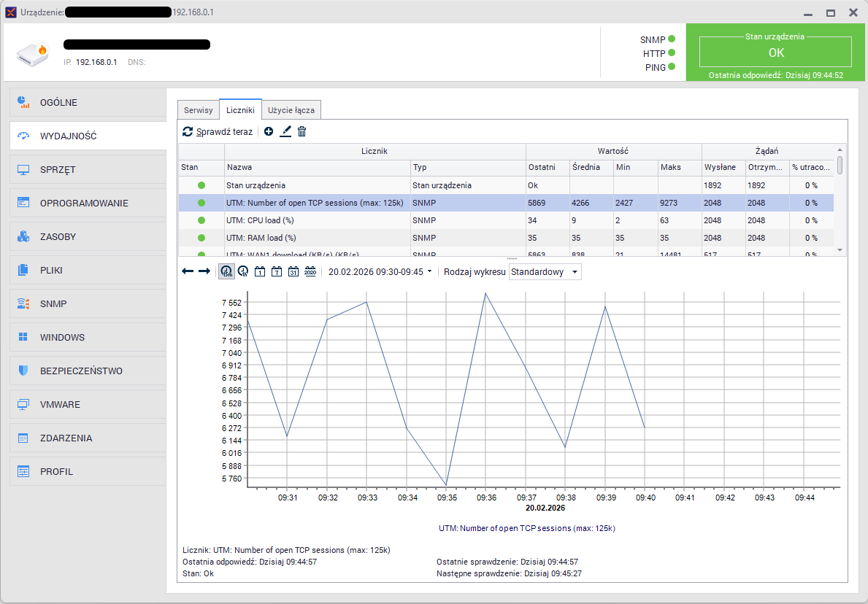Screen dimensions: 868x604
Task: Show yearly chart range calendar icon
Action: pyautogui.click(x=310, y=271)
